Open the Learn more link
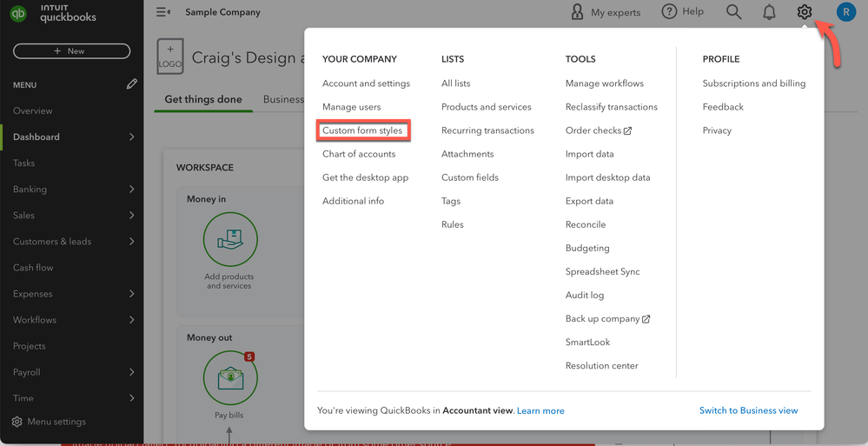 point(540,410)
